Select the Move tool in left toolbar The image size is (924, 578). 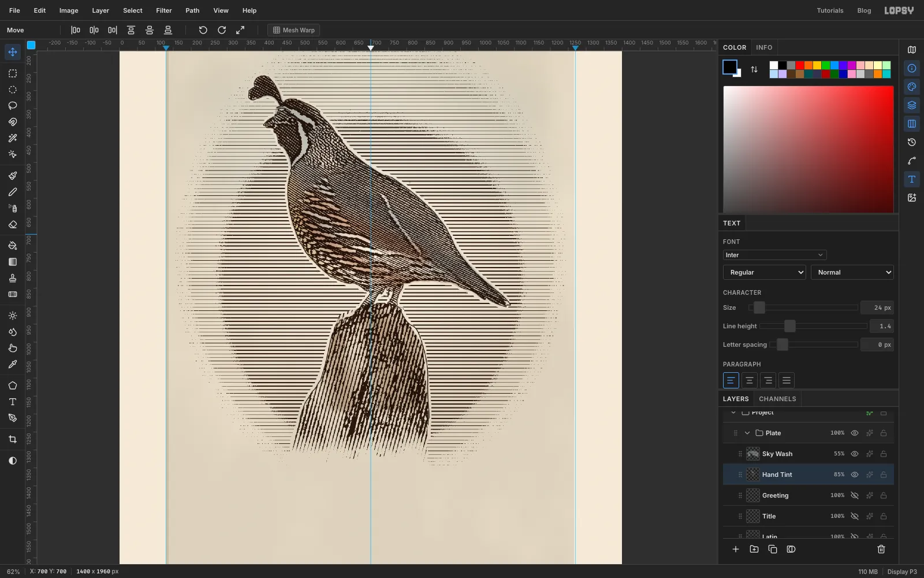pyautogui.click(x=12, y=52)
